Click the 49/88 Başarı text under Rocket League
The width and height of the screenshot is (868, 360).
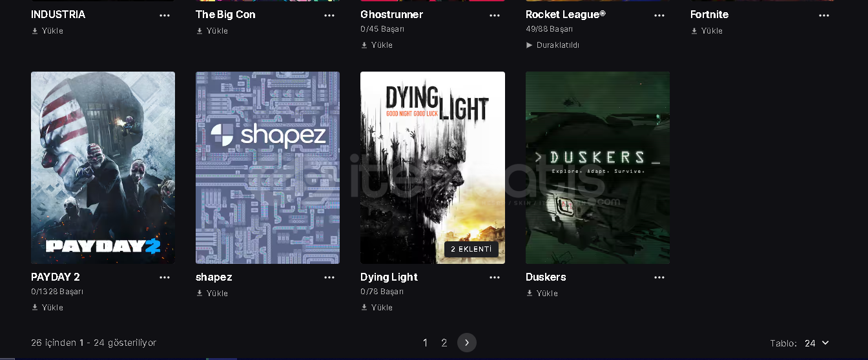pyautogui.click(x=550, y=29)
